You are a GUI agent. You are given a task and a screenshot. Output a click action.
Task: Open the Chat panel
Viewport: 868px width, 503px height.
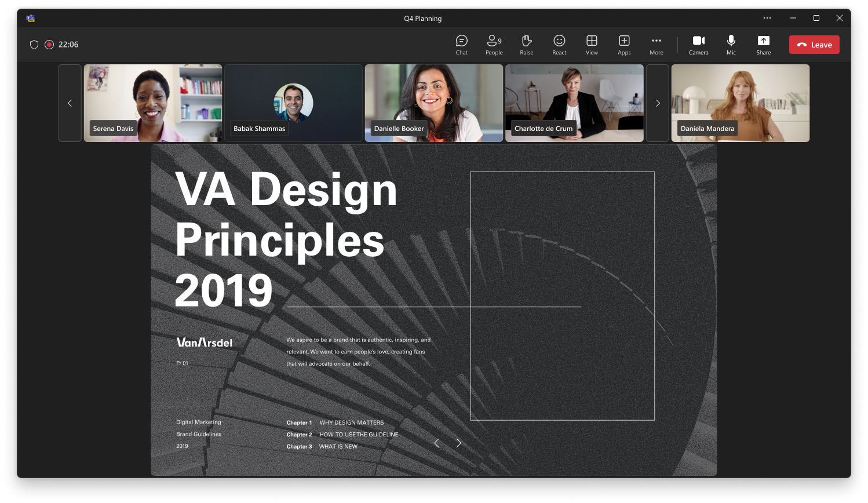461,45
